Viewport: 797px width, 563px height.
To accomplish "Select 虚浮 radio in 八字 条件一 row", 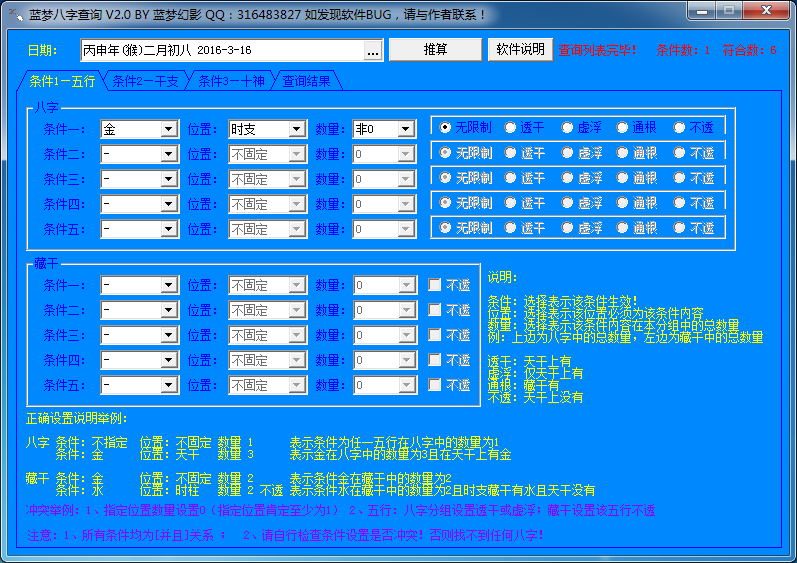I will pos(567,128).
